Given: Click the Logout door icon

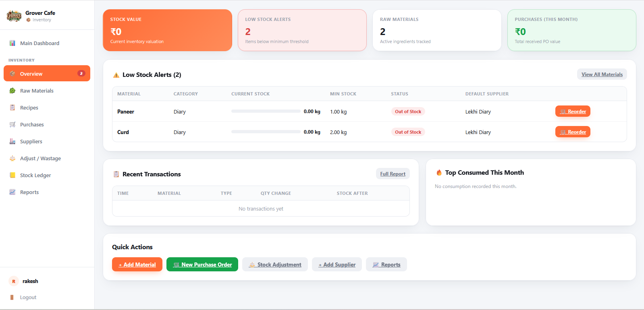Looking at the screenshot, I should click(x=12, y=297).
